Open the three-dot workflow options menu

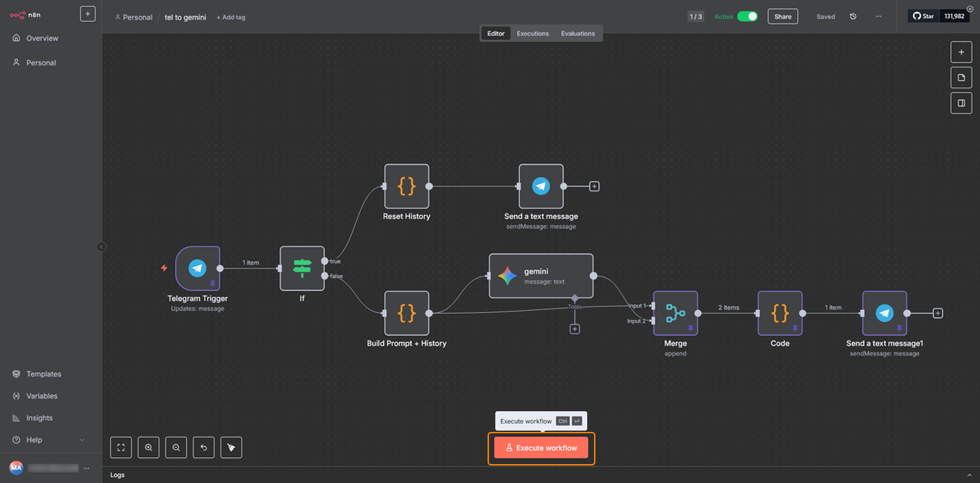(x=878, y=17)
